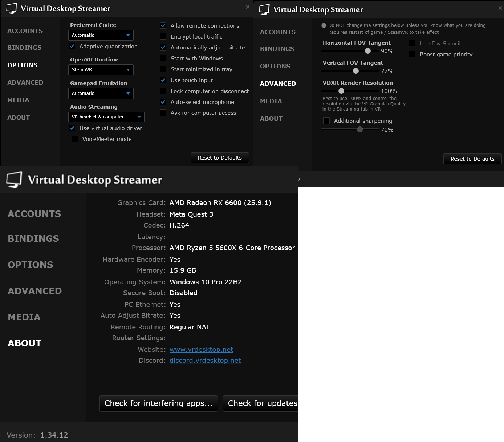This screenshot has width=504, height=442.
Task: Click the active ABOUT tab in About window
Action: 25,343
